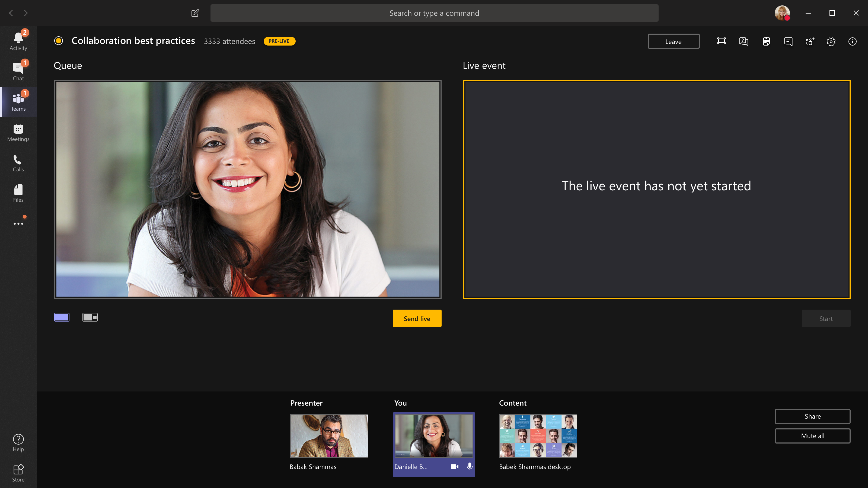Click the screen sharing icon

pyautogui.click(x=721, y=41)
